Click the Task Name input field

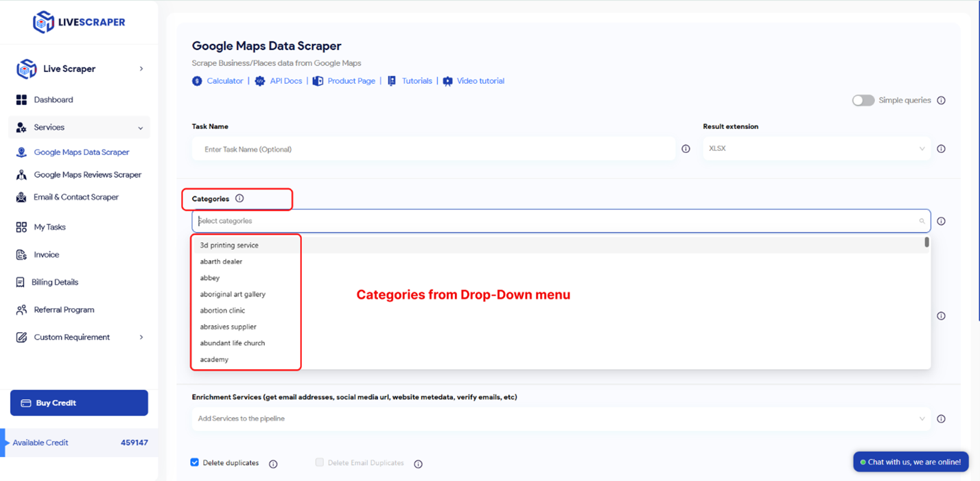point(434,149)
